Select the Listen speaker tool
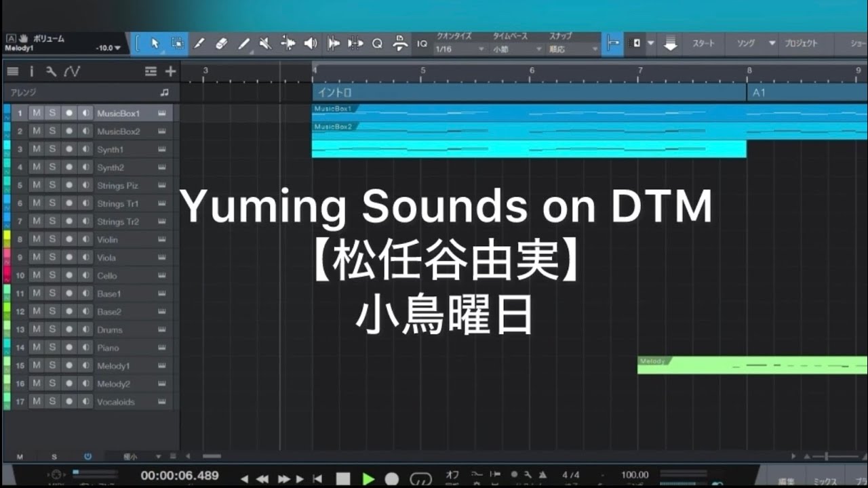The image size is (868, 488). tap(311, 43)
